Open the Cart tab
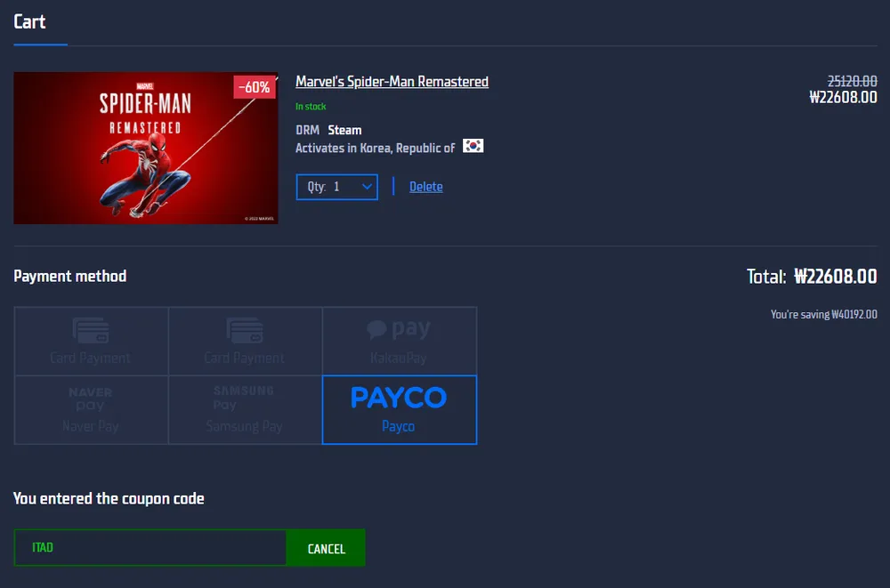This screenshot has width=890, height=588. [29, 22]
